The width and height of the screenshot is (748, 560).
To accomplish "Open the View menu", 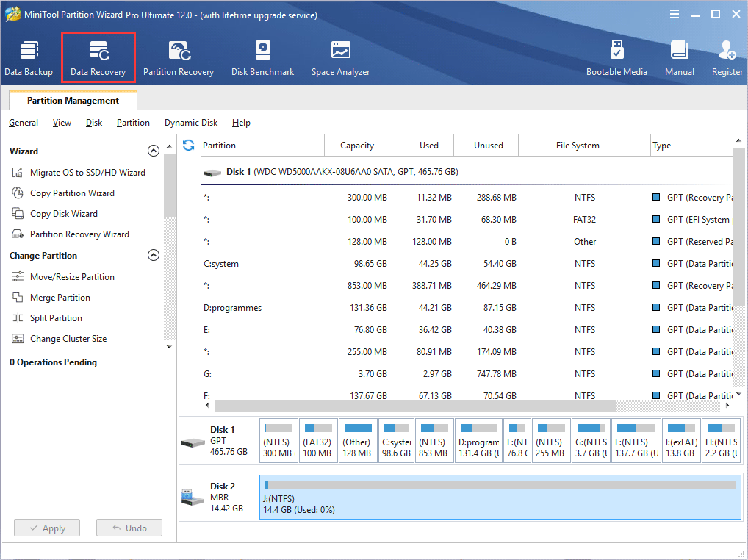I will [x=62, y=123].
